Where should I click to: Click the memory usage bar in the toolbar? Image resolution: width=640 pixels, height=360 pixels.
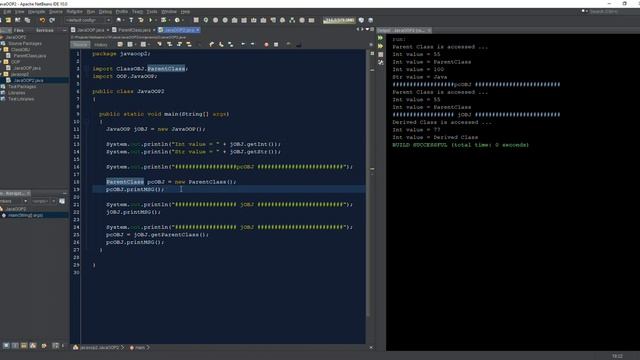click(x=339, y=20)
